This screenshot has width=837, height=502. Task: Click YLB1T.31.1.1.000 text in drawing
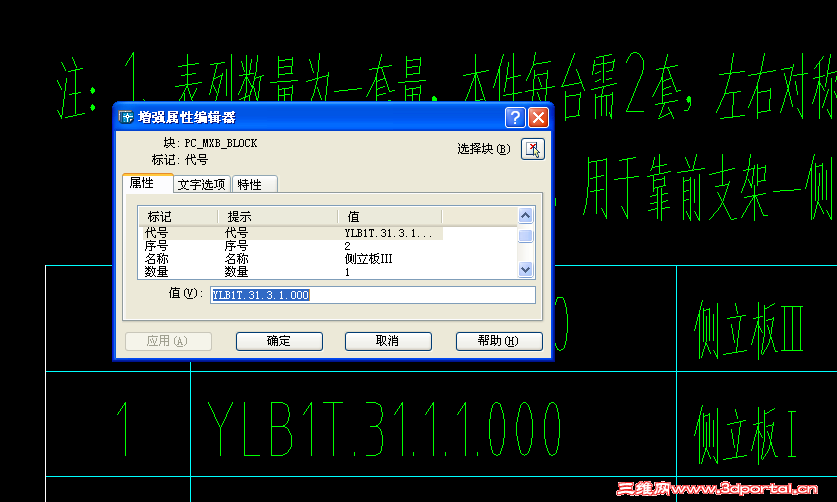[x=384, y=429]
